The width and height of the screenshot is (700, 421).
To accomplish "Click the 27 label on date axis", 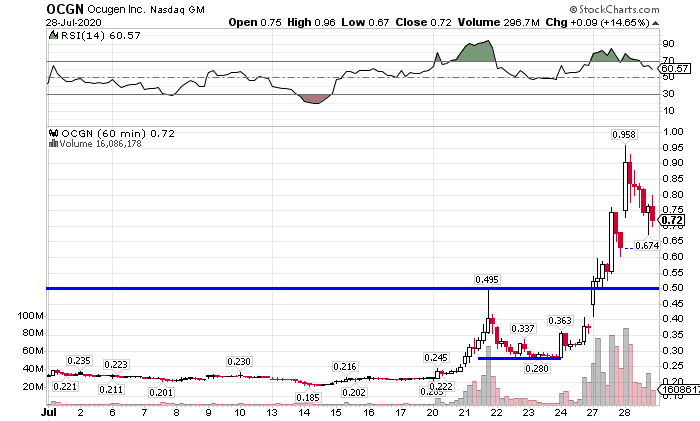I will [x=592, y=412].
